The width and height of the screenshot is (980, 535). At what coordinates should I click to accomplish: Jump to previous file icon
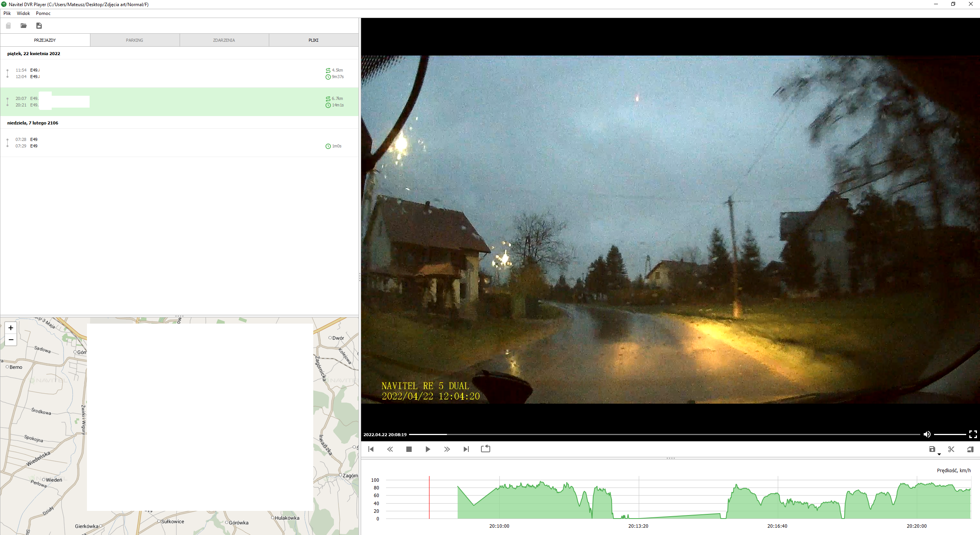coord(371,449)
